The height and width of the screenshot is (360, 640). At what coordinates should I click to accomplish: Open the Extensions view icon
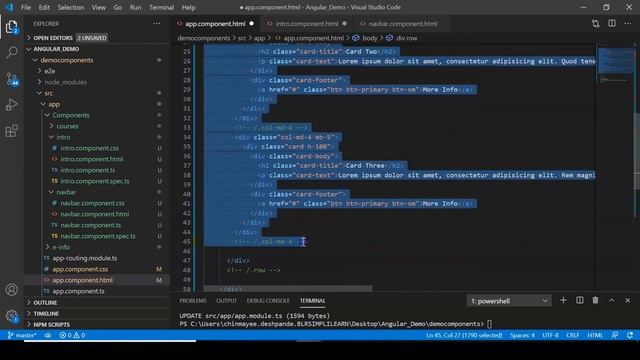pyautogui.click(x=11, y=131)
